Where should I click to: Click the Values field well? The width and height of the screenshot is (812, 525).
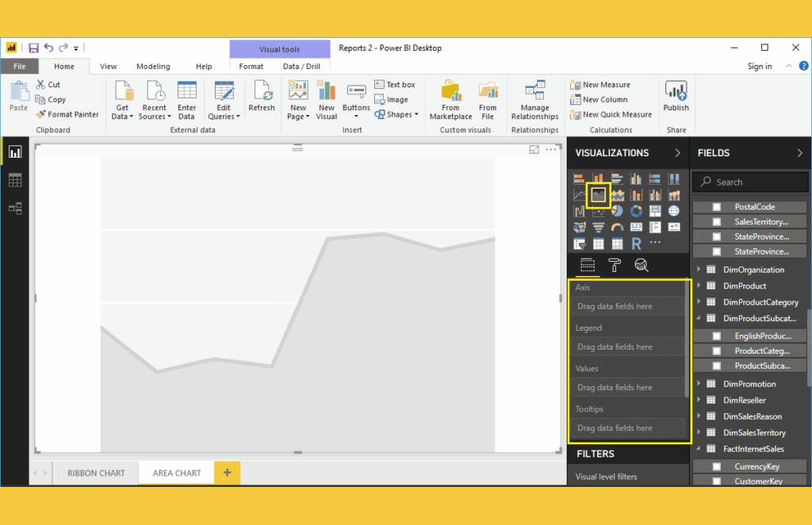(x=629, y=387)
